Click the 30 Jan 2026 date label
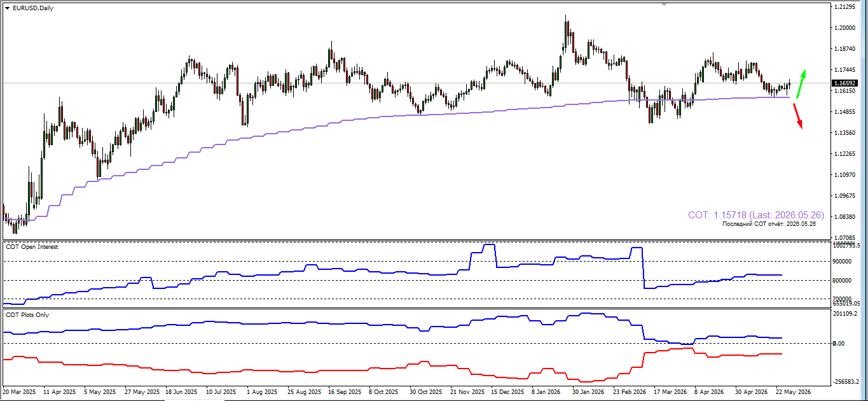Viewport: 868px width, 401px height. point(589,392)
